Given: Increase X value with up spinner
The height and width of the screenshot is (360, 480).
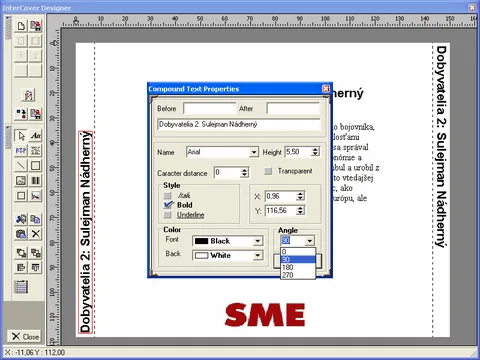Looking at the screenshot, I should [x=300, y=194].
